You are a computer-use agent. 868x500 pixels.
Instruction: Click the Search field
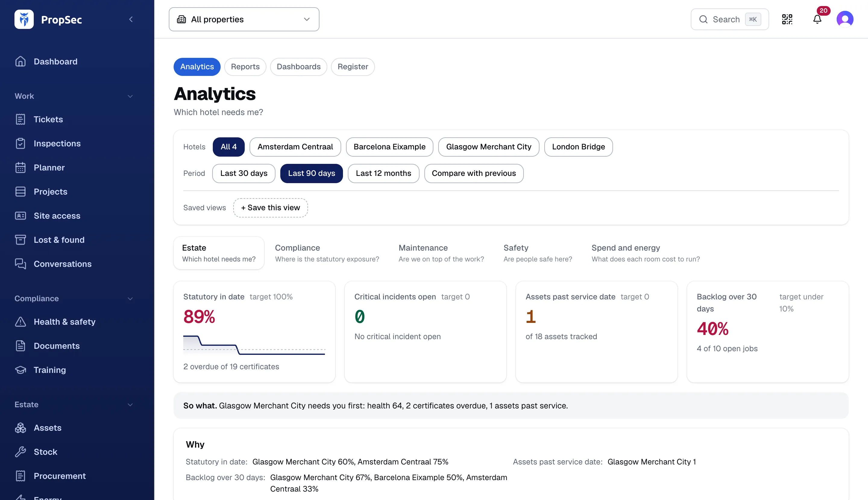[x=730, y=19]
